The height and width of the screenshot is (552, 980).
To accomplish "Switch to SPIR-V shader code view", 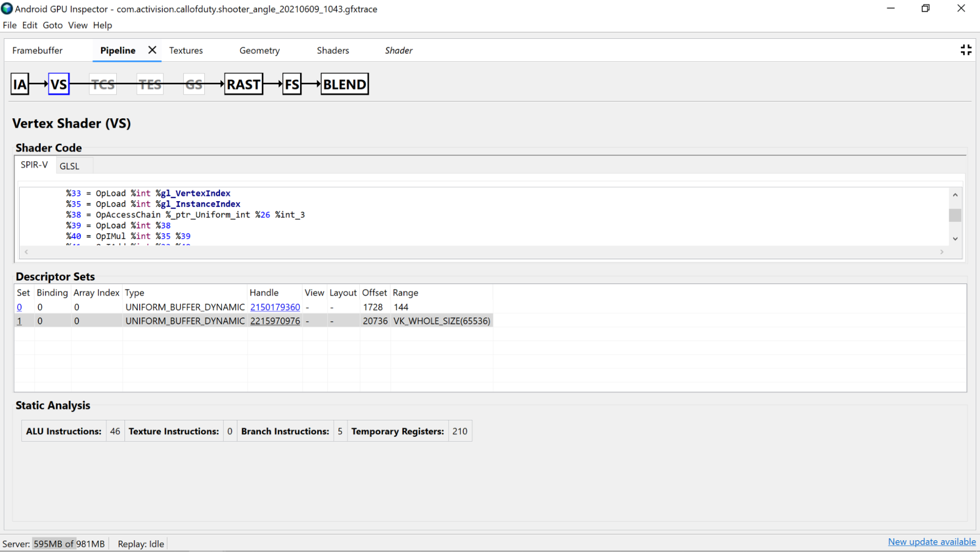I will [x=34, y=166].
